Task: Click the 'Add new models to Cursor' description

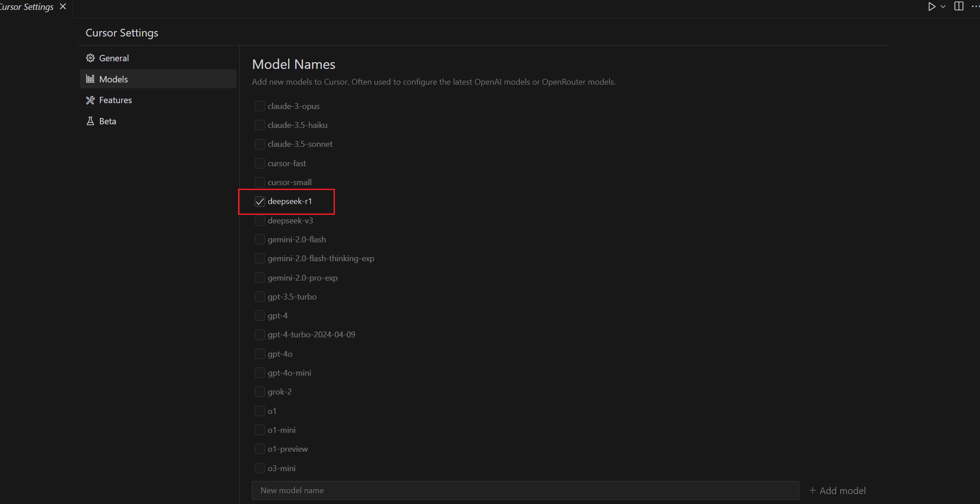Action: coord(434,82)
